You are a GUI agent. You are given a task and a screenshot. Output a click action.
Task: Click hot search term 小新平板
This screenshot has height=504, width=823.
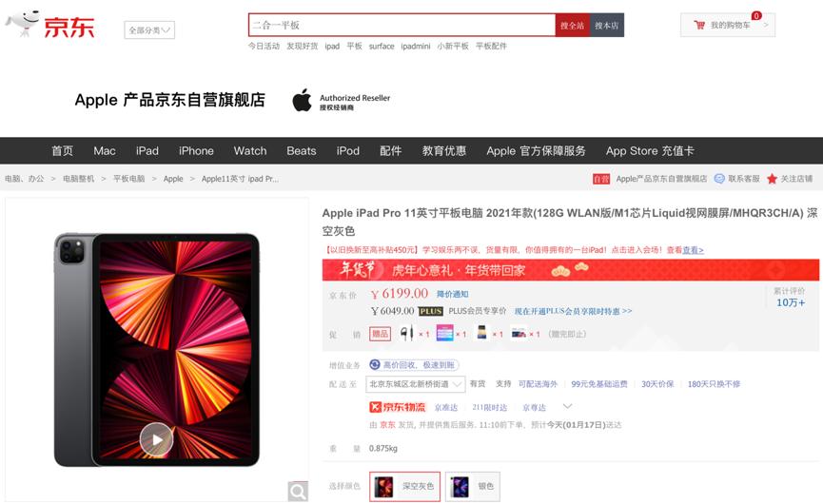pos(453,47)
